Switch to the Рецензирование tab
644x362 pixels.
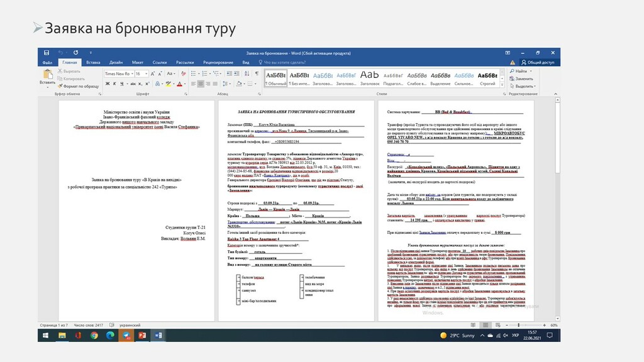click(x=218, y=63)
